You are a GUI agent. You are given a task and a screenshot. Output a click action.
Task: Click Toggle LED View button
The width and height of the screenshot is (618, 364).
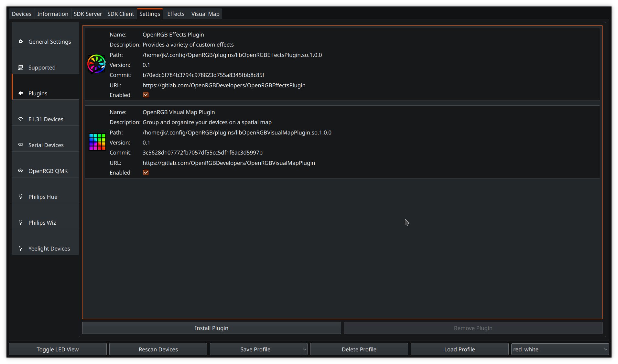pos(58,349)
